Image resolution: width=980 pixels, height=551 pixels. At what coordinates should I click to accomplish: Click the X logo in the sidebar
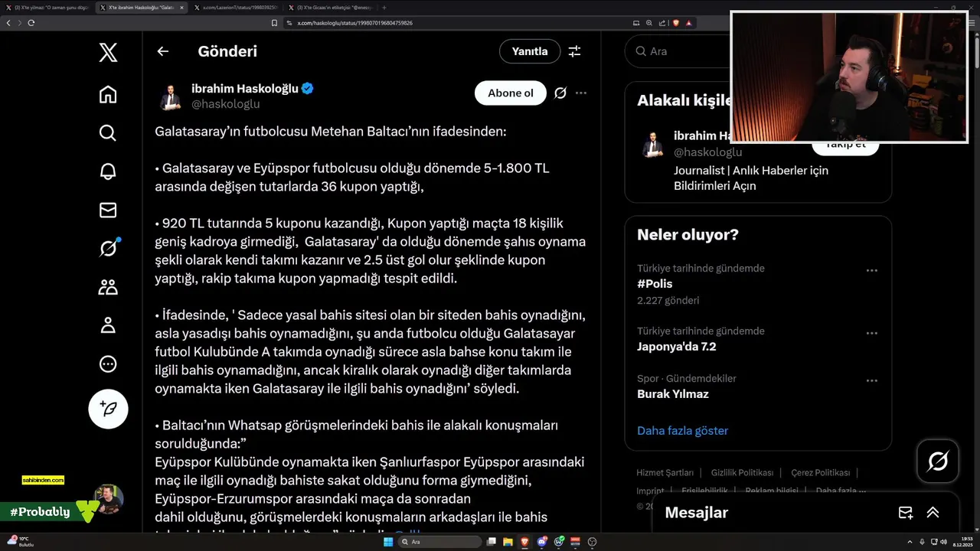pyautogui.click(x=108, y=52)
